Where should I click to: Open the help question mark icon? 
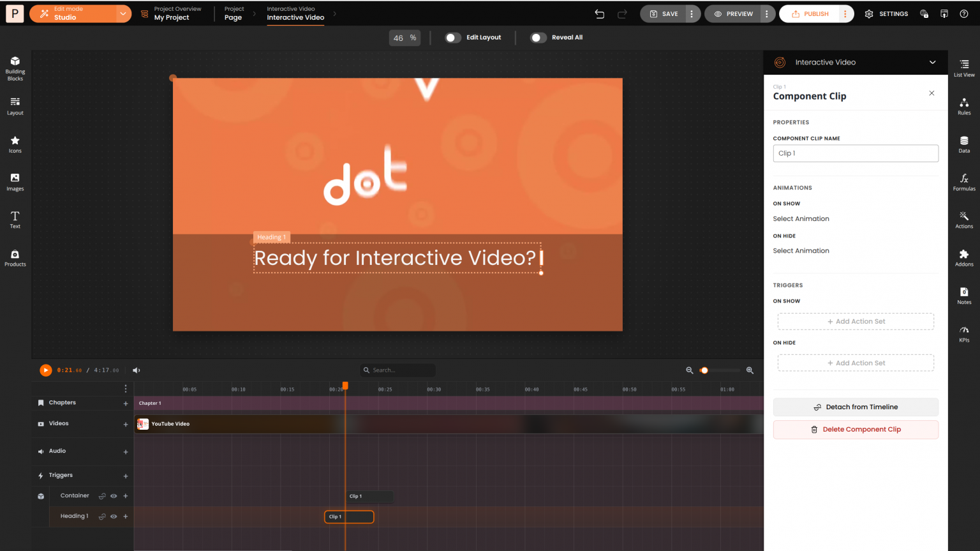[x=964, y=13]
